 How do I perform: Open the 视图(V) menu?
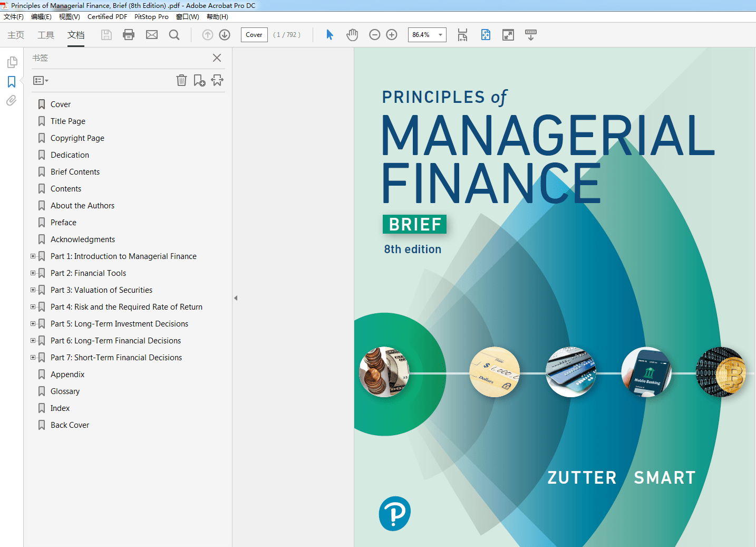coord(69,17)
